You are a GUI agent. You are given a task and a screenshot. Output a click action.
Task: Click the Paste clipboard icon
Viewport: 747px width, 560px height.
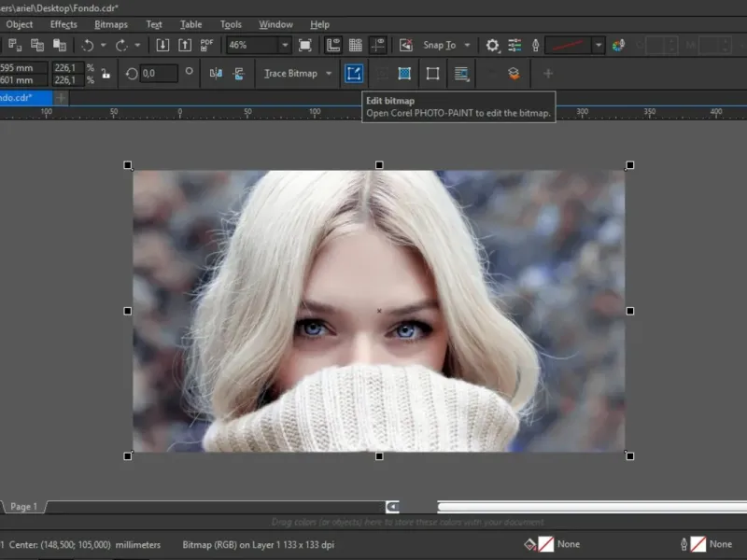pos(59,45)
